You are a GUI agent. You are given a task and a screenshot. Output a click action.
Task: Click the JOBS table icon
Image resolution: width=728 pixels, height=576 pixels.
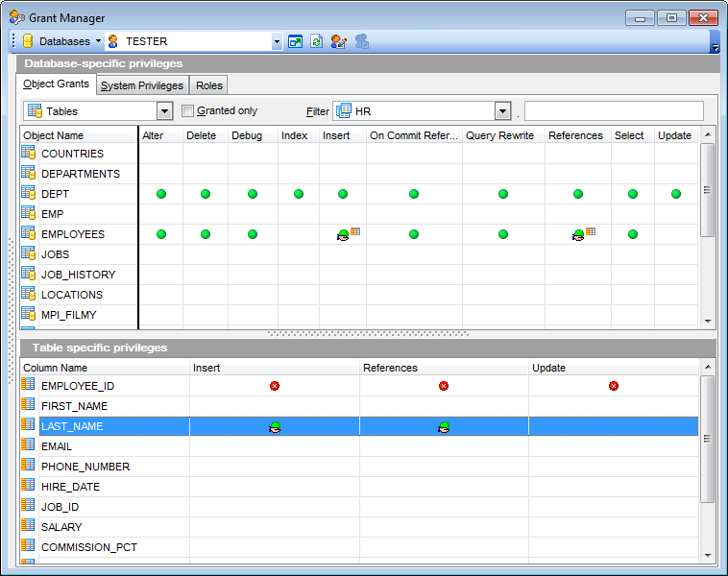28,253
